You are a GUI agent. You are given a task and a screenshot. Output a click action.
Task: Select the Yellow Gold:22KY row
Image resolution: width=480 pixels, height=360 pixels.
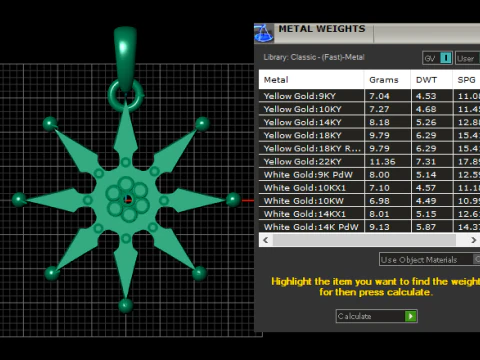369,161
